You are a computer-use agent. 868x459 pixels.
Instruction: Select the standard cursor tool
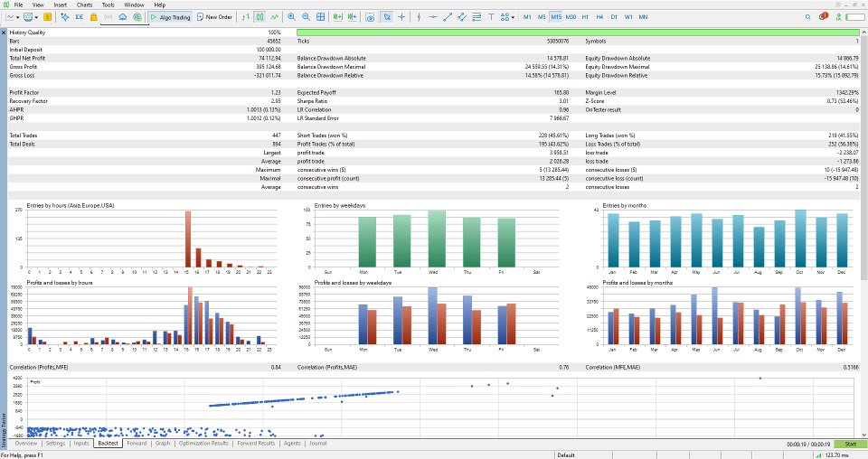click(x=387, y=17)
